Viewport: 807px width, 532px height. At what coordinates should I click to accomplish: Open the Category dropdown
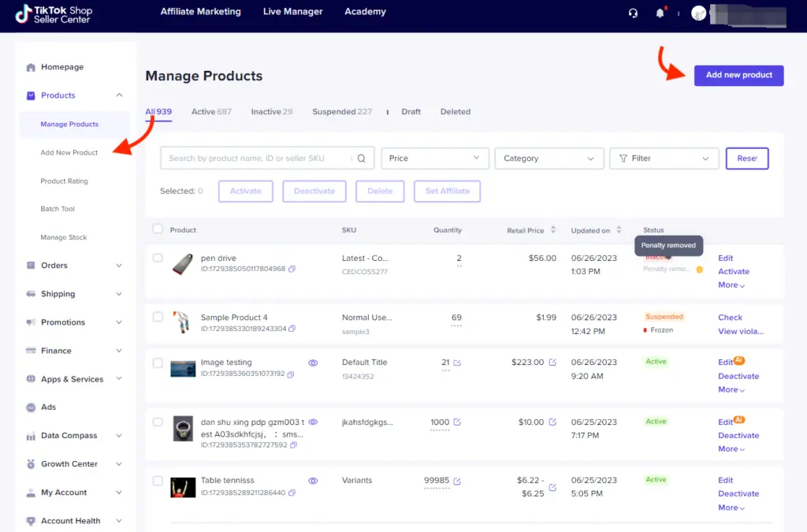549,158
